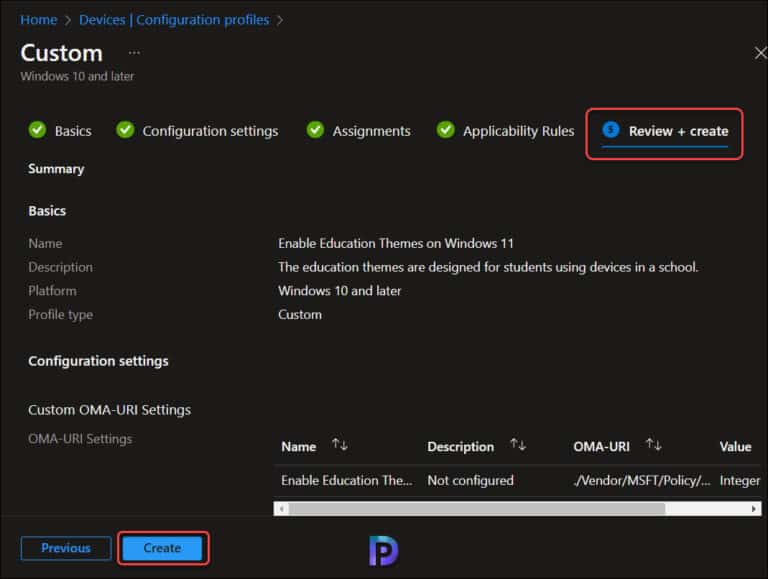Image resolution: width=768 pixels, height=579 pixels.
Task: Go back with the Previous button
Action: (66, 548)
